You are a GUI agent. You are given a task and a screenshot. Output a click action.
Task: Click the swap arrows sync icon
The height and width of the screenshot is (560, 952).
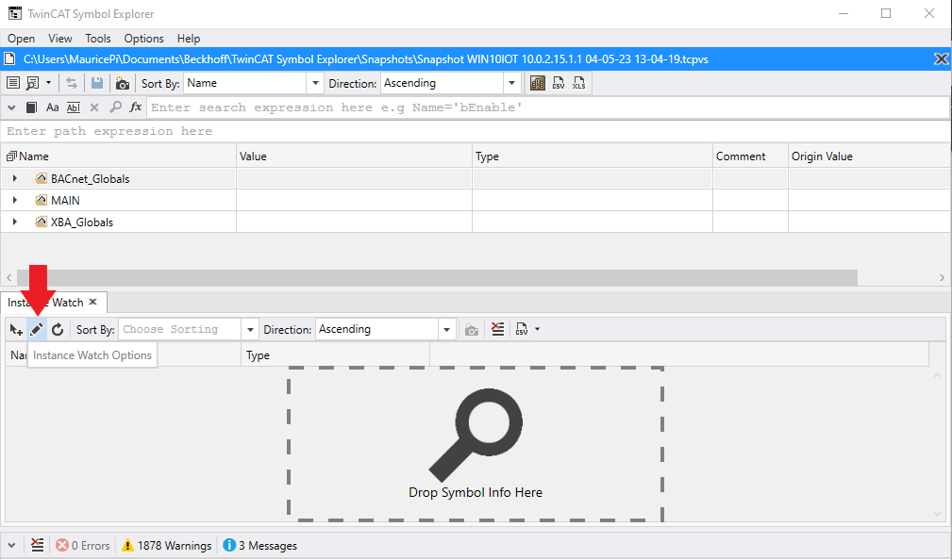coord(72,83)
